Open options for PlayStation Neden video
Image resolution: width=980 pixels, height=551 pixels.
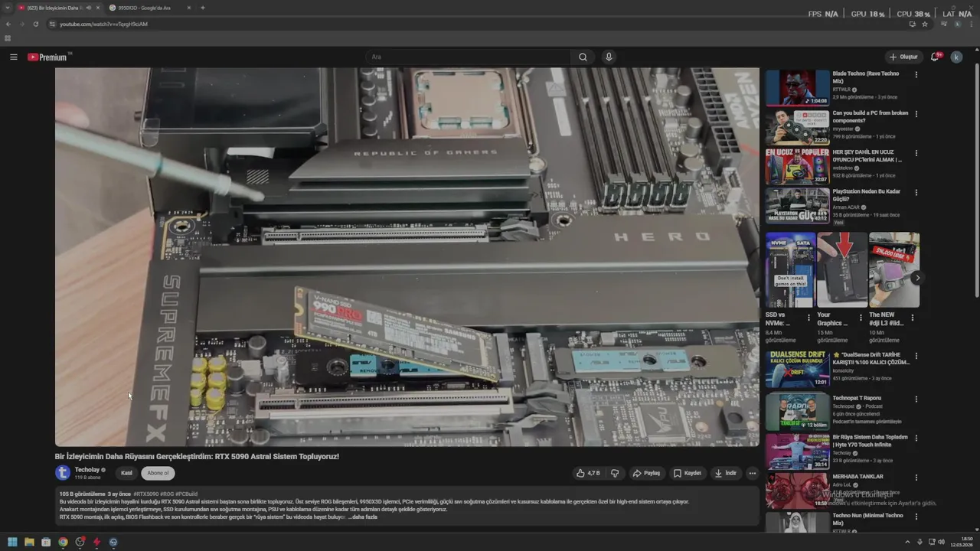tap(916, 192)
